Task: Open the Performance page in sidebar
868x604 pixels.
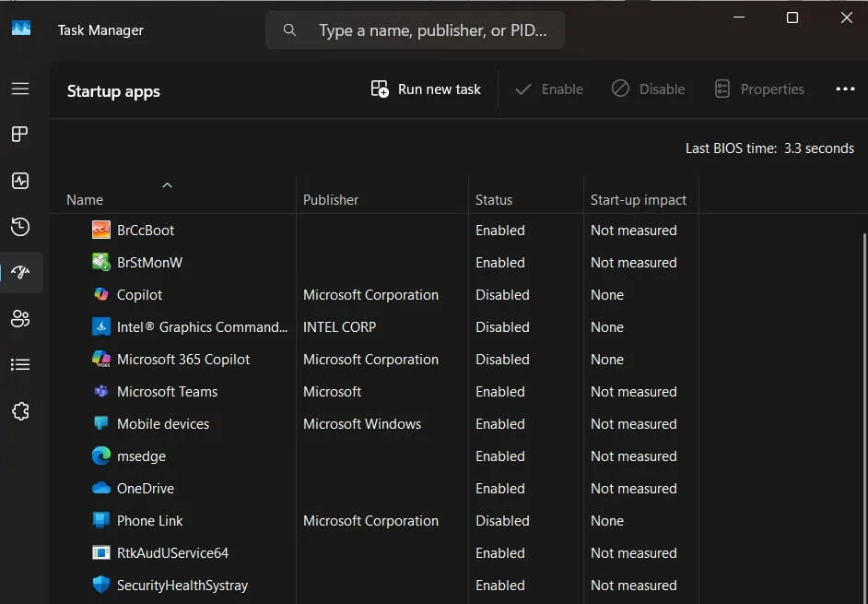Action: point(20,181)
